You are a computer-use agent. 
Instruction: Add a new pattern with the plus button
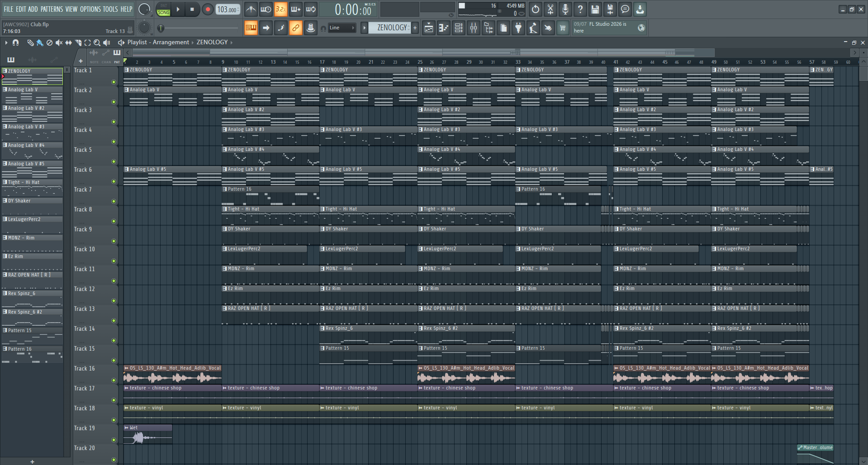(x=415, y=28)
